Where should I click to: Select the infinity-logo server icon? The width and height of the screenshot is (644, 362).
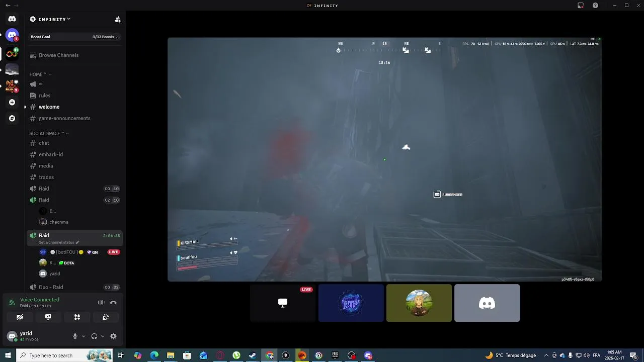[x=12, y=53]
